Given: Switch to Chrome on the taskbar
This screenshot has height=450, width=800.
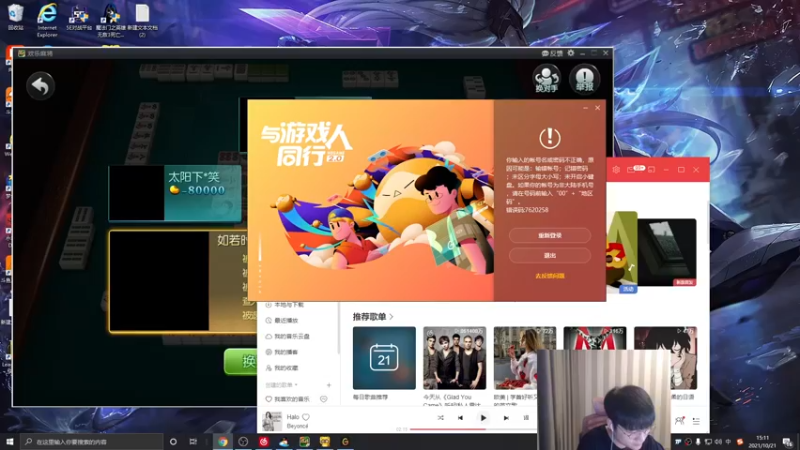Looking at the screenshot, I should [x=222, y=441].
